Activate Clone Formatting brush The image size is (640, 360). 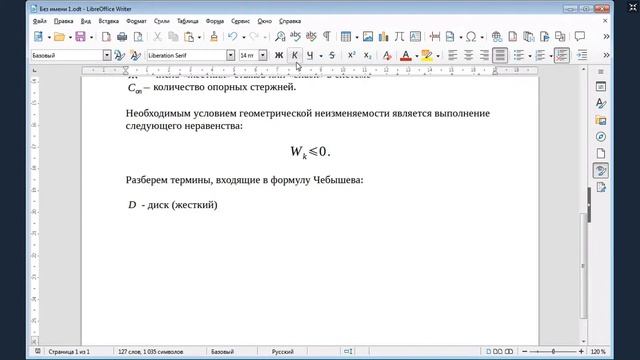click(x=213, y=37)
